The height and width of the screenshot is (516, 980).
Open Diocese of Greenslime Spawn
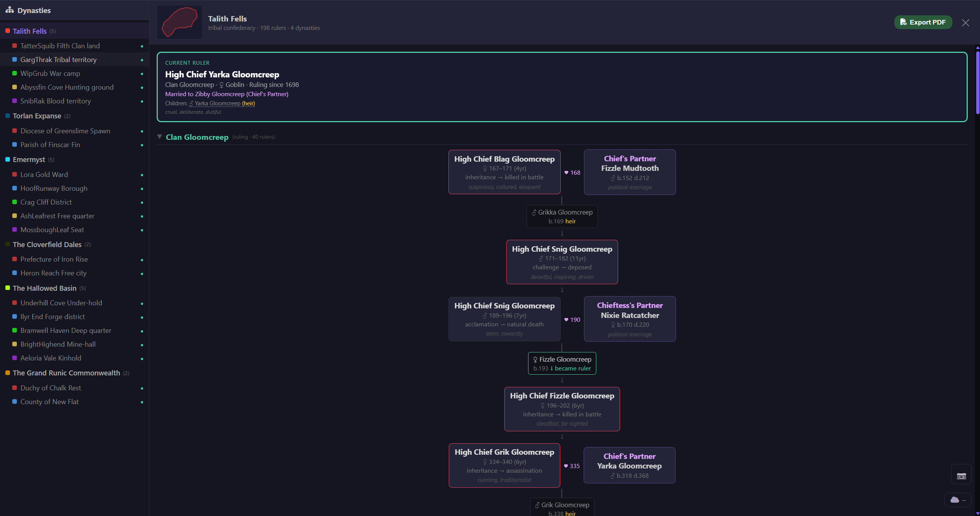pyautogui.click(x=74, y=131)
